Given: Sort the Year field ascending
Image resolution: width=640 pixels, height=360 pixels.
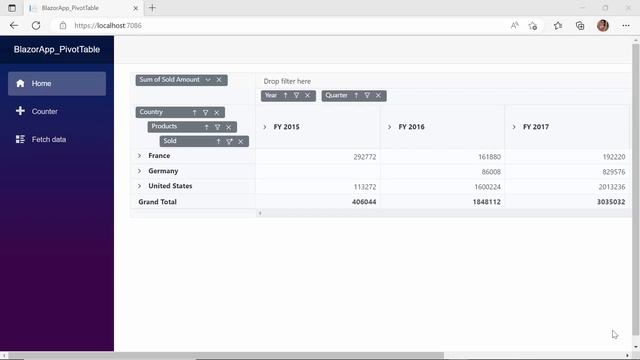Looking at the screenshot, I should [286, 96].
